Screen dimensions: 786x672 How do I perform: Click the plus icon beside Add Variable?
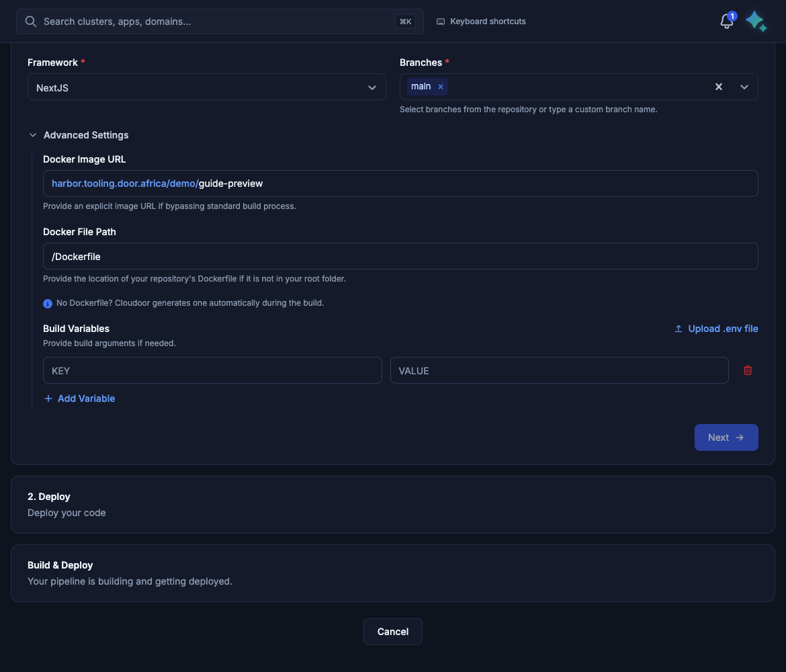point(48,398)
